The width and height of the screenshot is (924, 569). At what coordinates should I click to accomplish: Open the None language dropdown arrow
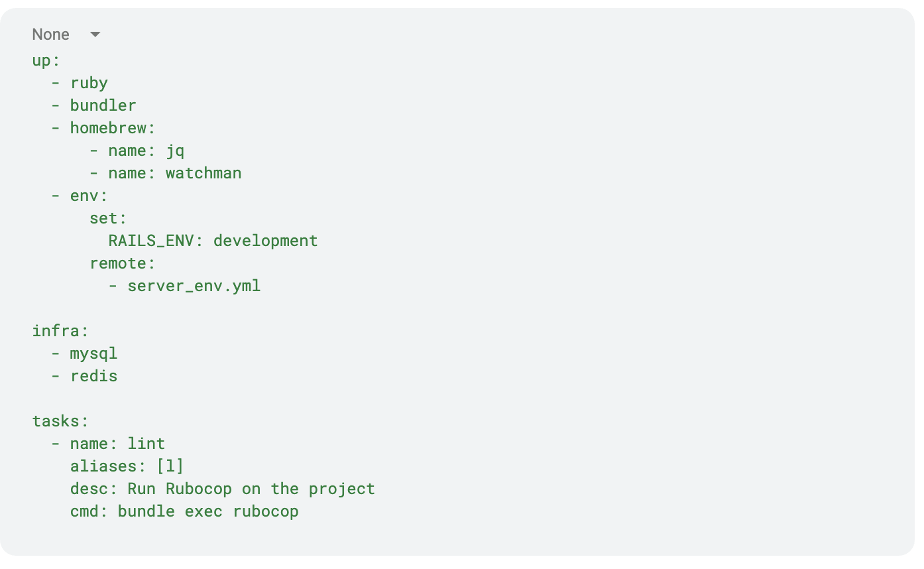pyautogui.click(x=95, y=34)
